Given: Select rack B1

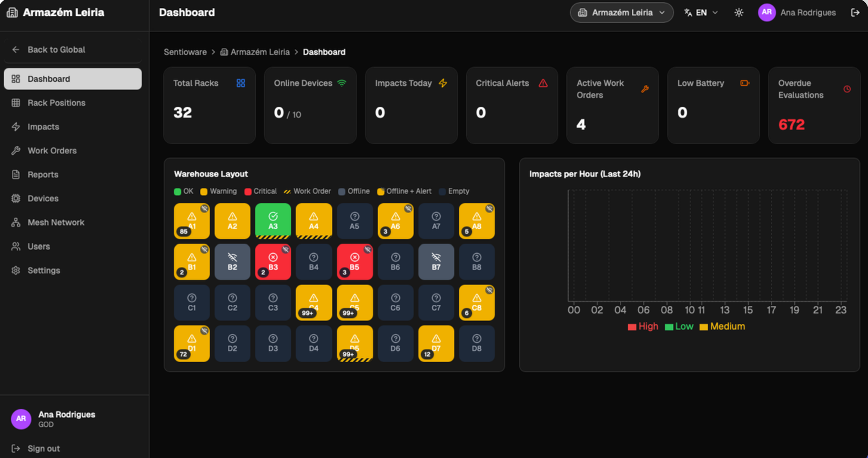Looking at the screenshot, I should [192, 262].
